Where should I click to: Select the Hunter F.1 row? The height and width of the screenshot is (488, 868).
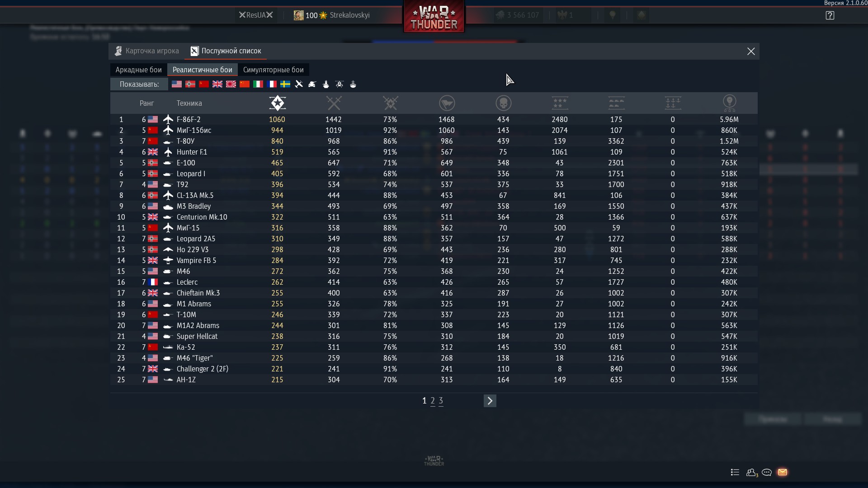(x=434, y=152)
